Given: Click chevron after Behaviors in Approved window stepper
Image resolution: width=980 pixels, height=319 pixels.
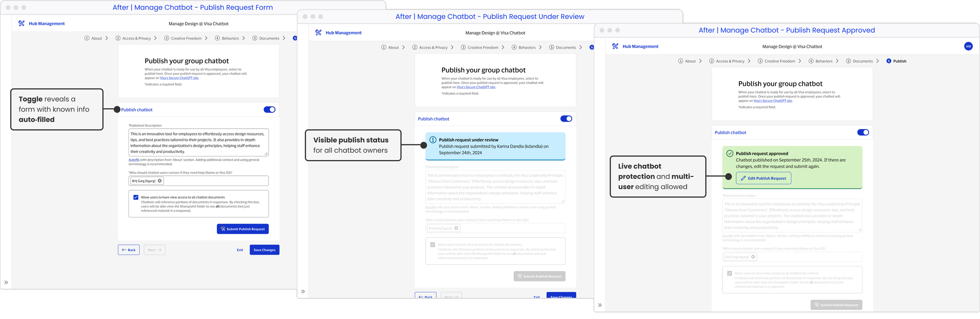Looking at the screenshot, I should pyautogui.click(x=837, y=61).
